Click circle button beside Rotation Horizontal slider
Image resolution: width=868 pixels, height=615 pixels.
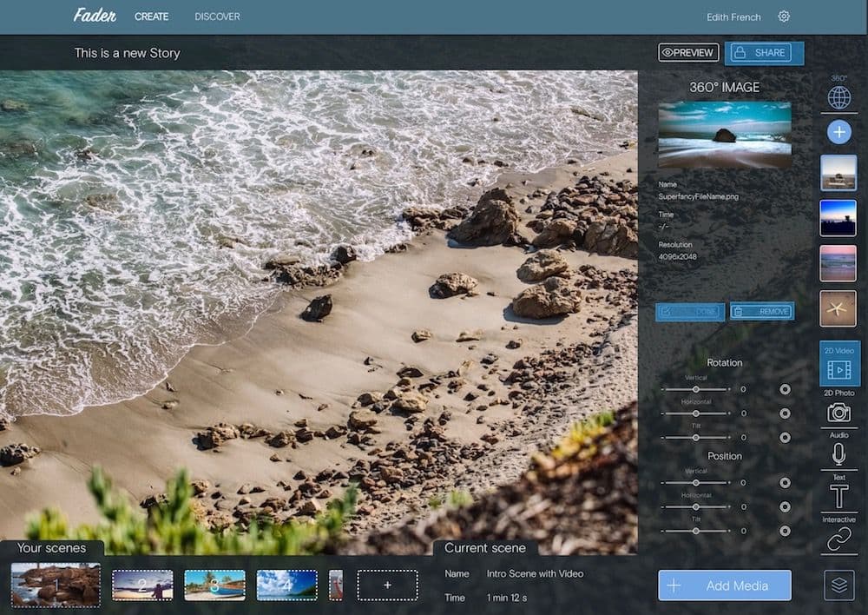pos(785,413)
